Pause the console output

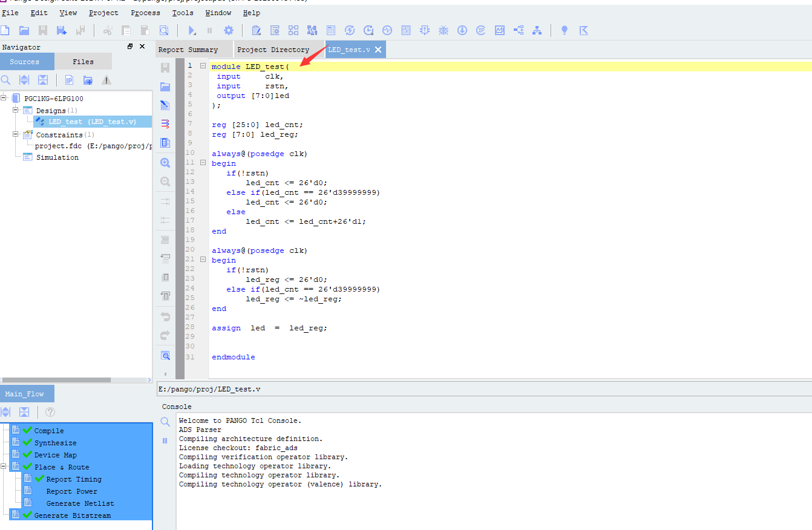165,441
